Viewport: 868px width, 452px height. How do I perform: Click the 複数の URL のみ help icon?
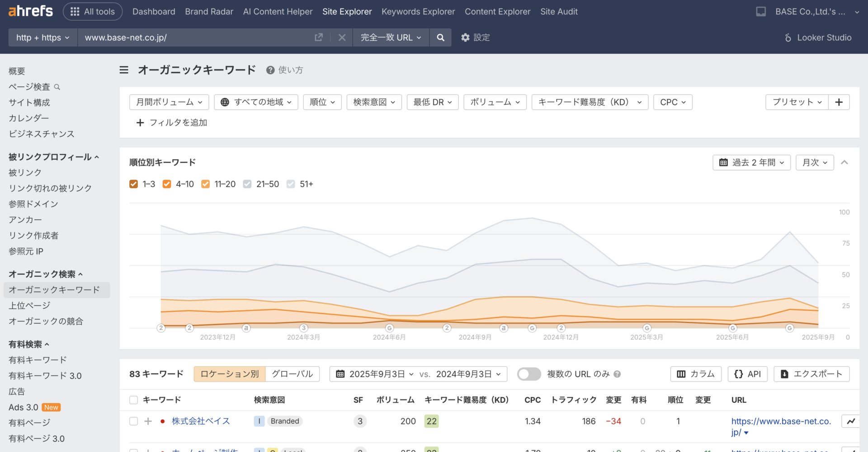[617, 374]
